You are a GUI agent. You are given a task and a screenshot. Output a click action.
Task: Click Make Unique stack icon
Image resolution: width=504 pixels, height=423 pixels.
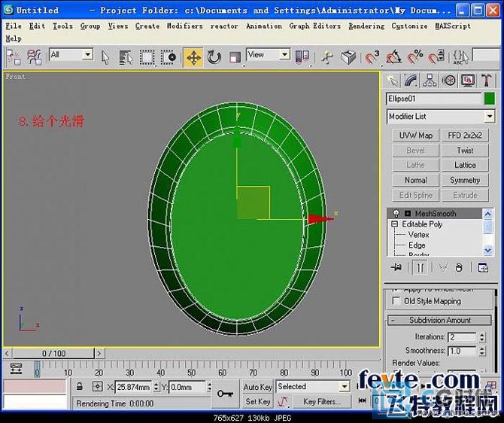pos(443,267)
